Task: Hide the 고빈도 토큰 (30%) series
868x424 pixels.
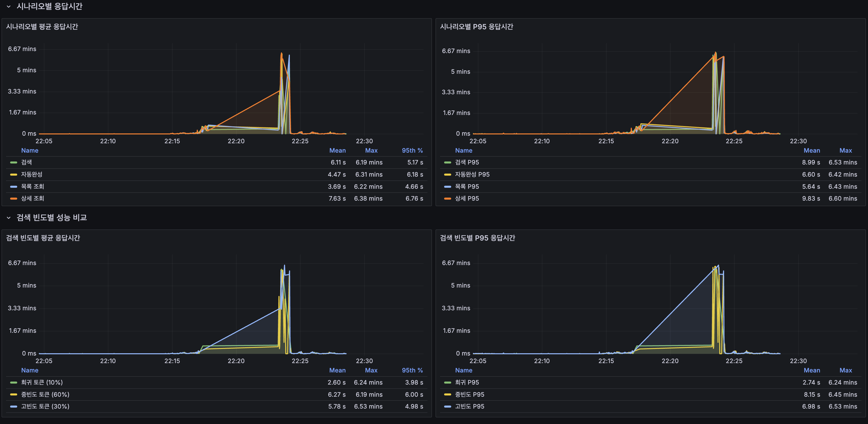Action: pos(45,407)
